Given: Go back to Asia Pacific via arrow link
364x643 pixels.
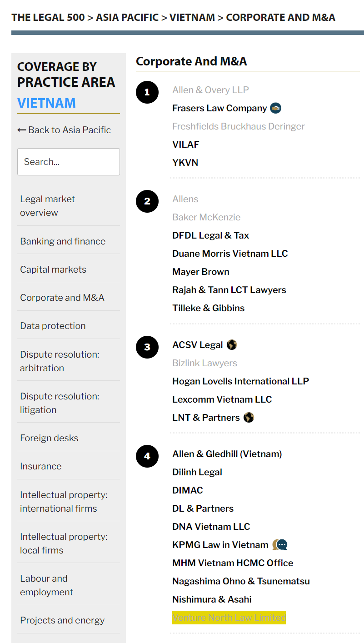Looking at the screenshot, I should pos(64,130).
